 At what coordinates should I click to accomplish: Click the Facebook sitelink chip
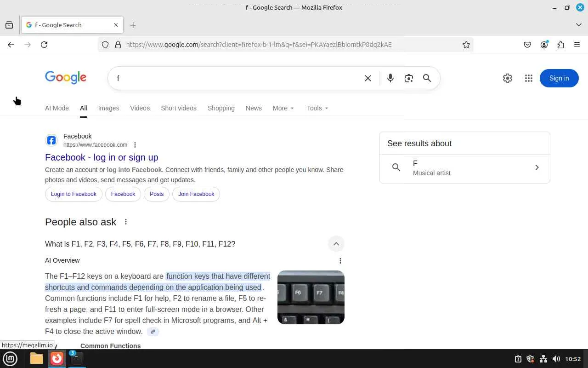coord(123,194)
